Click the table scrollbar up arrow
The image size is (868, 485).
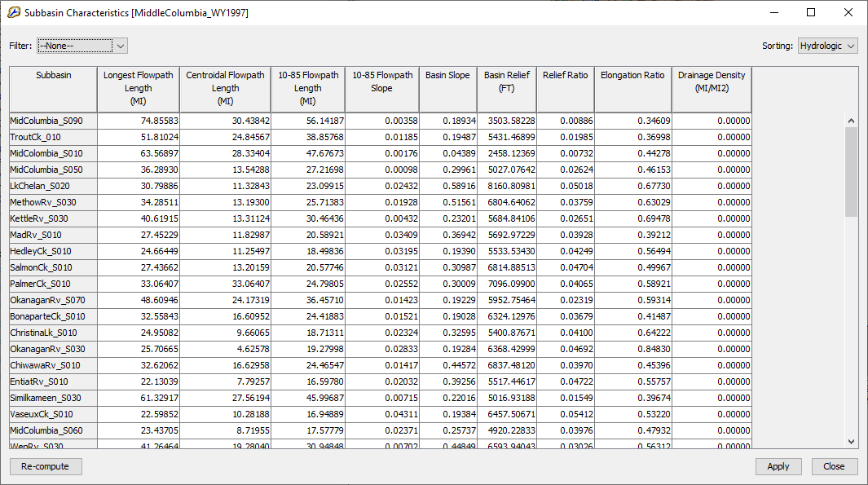tap(852, 121)
